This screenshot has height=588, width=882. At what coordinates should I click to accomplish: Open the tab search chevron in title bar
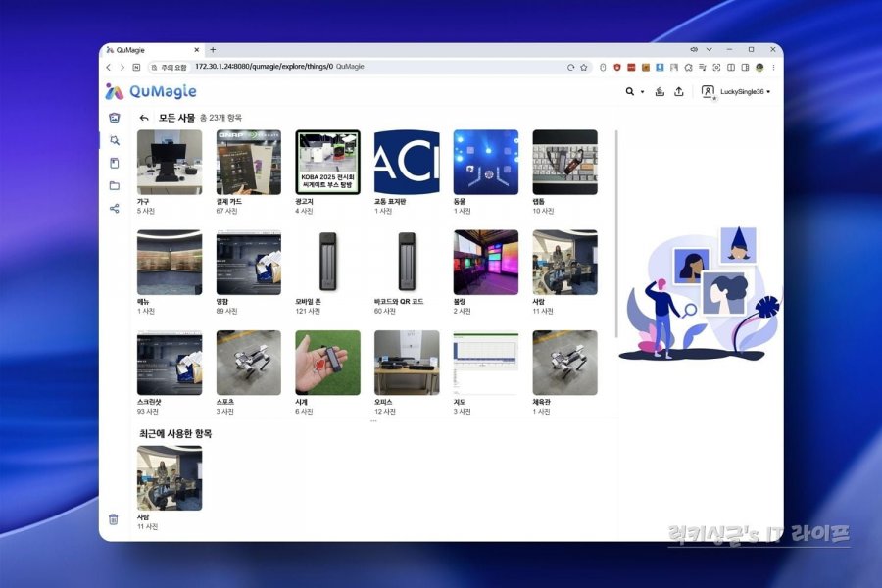(709, 50)
